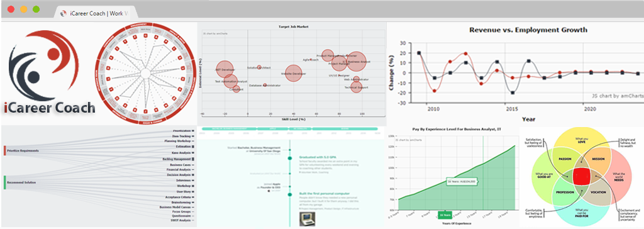Screen dimensions: 644x229
Task: Select 'Business Cases' technique
Action: (180, 164)
